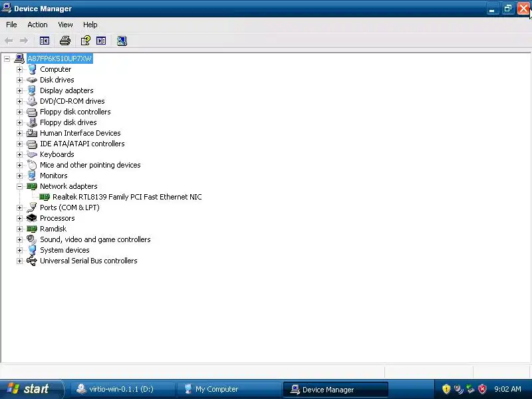Image resolution: width=532 pixels, height=399 pixels.
Task: Open the Help menu
Action: click(90, 25)
